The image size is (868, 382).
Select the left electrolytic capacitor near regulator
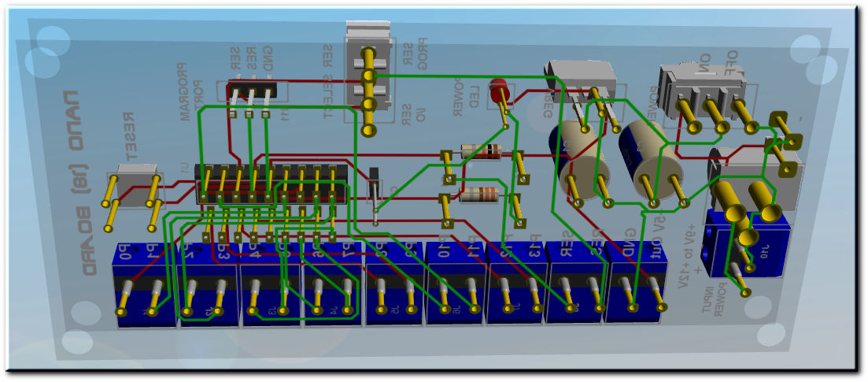point(578,158)
